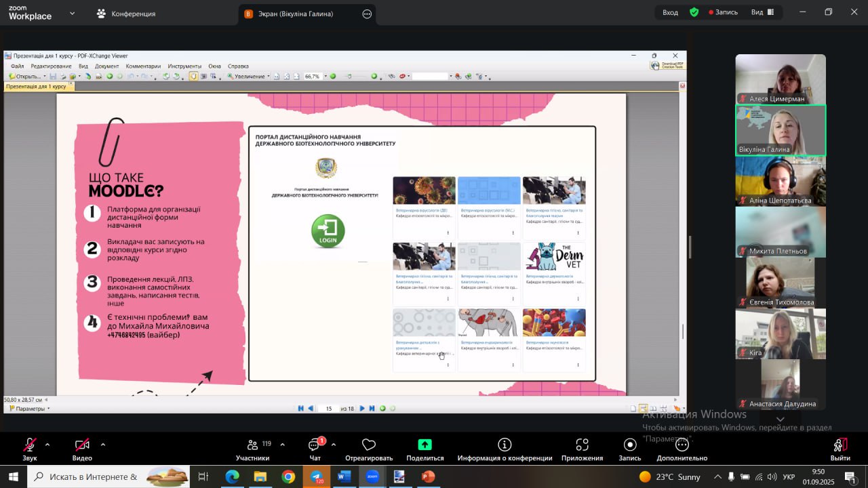Click the green Поделиться share icon
The width and height of the screenshot is (868, 488).
[425, 445]
